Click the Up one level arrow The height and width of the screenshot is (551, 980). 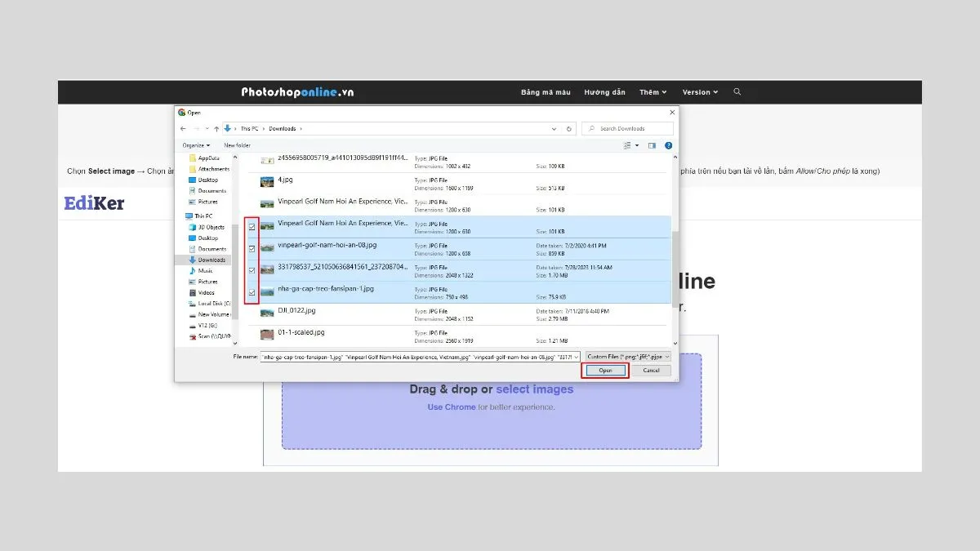coord(216,129)
